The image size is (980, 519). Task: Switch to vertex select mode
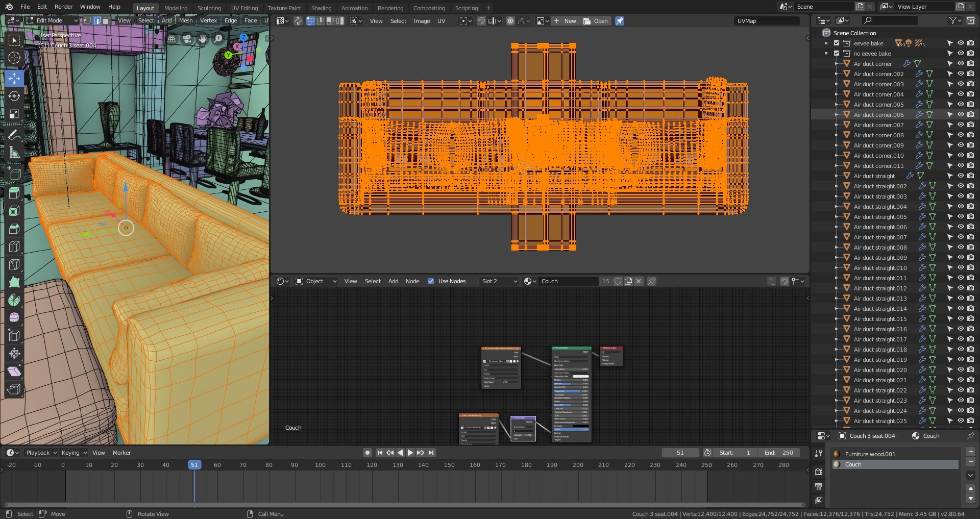pyautogui.click(x=87, y=21)
